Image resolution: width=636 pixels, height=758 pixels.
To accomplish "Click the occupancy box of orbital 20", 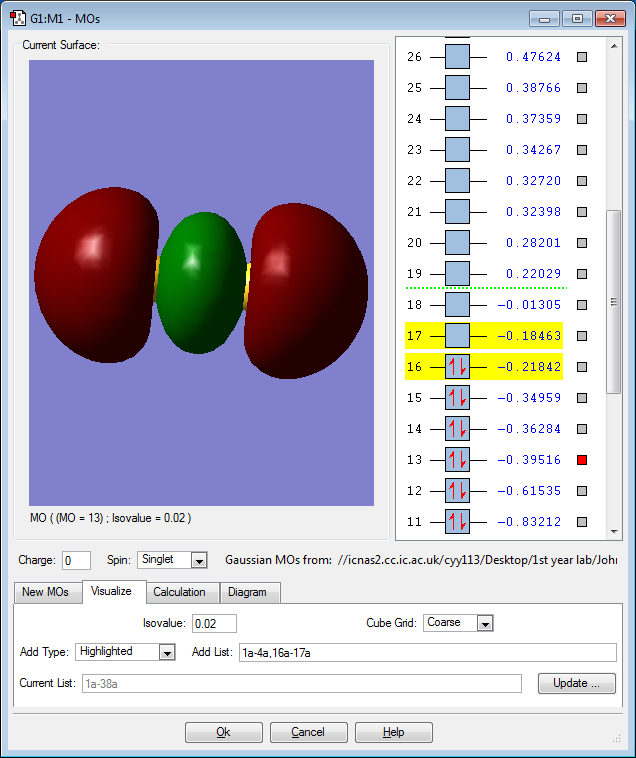I will click(457, 243).
